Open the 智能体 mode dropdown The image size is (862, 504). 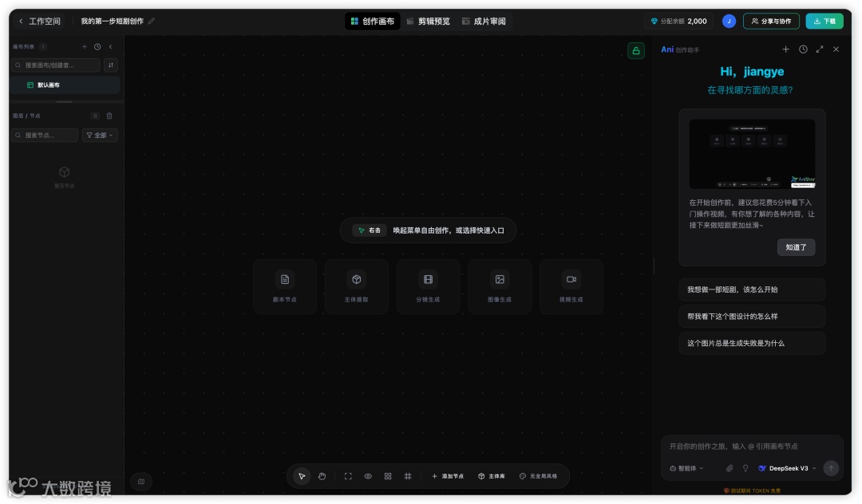click(686, 468)
